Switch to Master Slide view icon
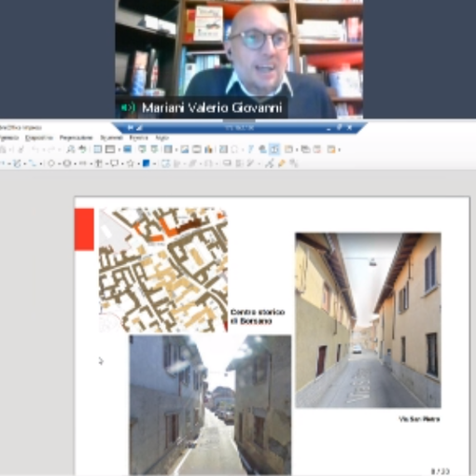This screenshot has height=476, width=476. pos(127,149)
